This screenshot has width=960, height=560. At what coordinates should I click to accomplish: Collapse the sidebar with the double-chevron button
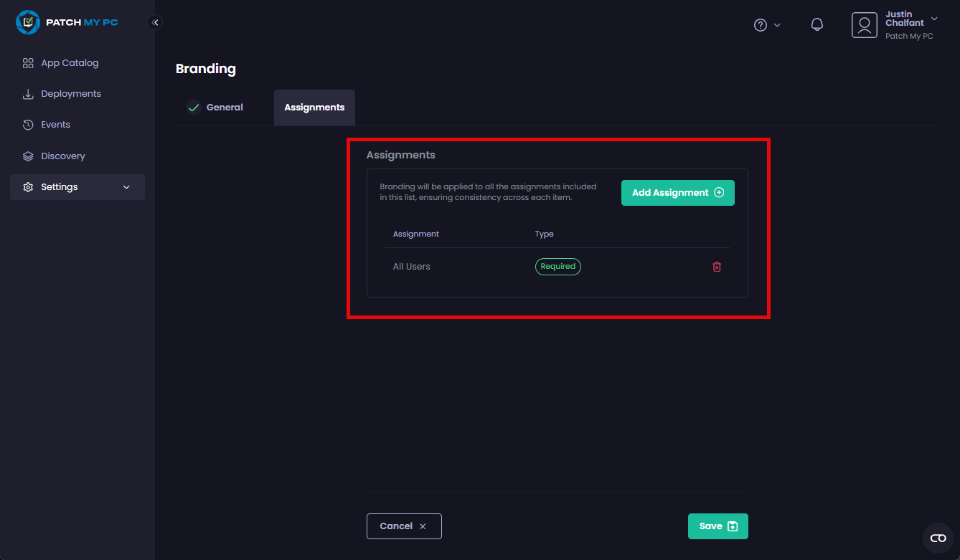coord(155,22)
